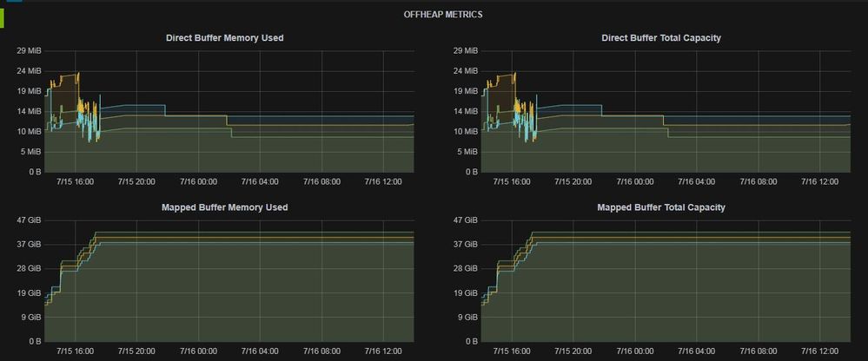Click 7/15 16:00 tick in Direct Buffer Memory Used
868x361 pixels.
coord(75,181)
